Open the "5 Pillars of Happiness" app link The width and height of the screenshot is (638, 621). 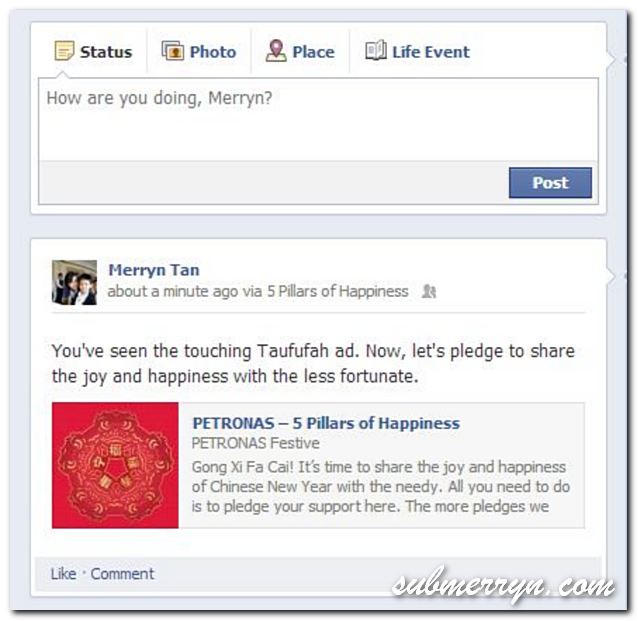coord(338,291)
